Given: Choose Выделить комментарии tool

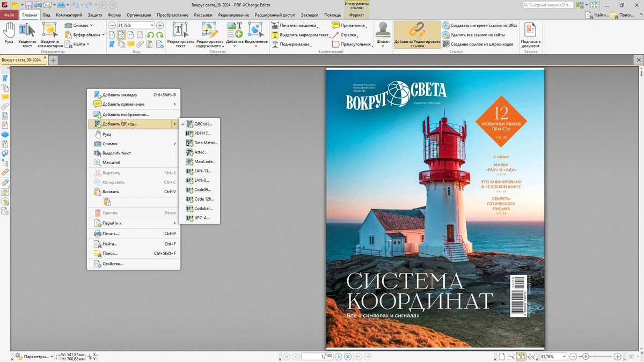Looking at the screenshot, I should click(x=50, y=35).
